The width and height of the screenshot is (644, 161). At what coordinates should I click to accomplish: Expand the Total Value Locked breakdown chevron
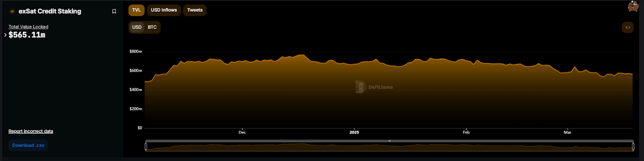click(5, 35)
